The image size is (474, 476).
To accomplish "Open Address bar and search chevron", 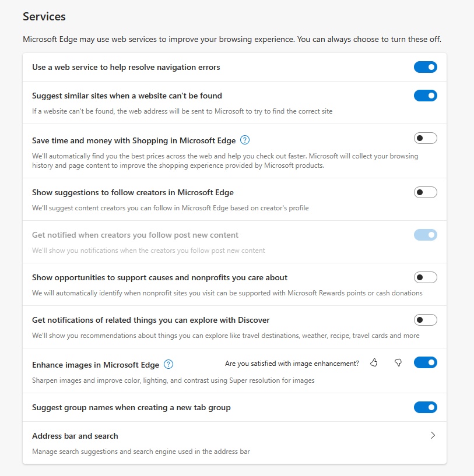I will click(433, 435).
